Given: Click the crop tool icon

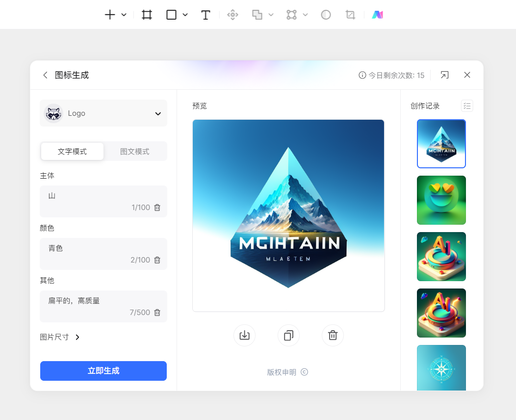Looking at the screenshot, I should click(x=351, y=15).
